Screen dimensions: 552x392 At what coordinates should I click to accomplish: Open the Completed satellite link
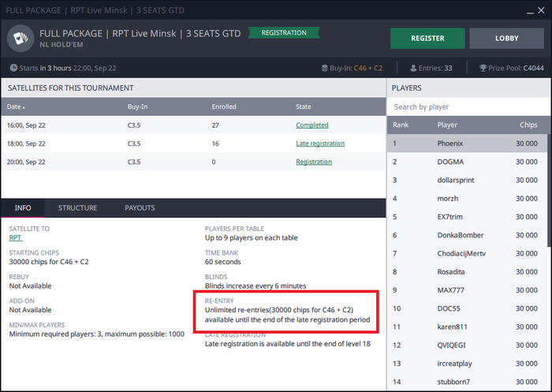click(x=311, y=125)
